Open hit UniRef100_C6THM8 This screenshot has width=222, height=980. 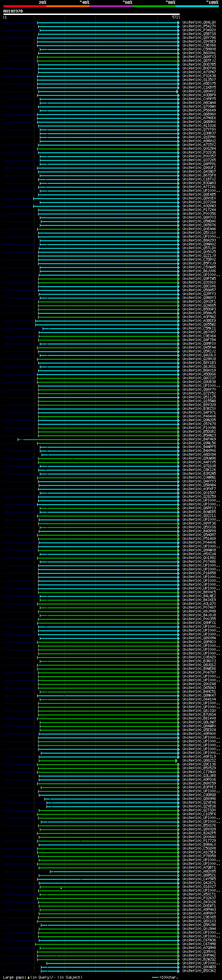(199, 944)
